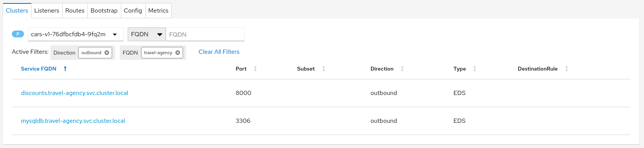Sort table by Port column icon
Viewport: 644px width, 148px height.
coord(255,69)
